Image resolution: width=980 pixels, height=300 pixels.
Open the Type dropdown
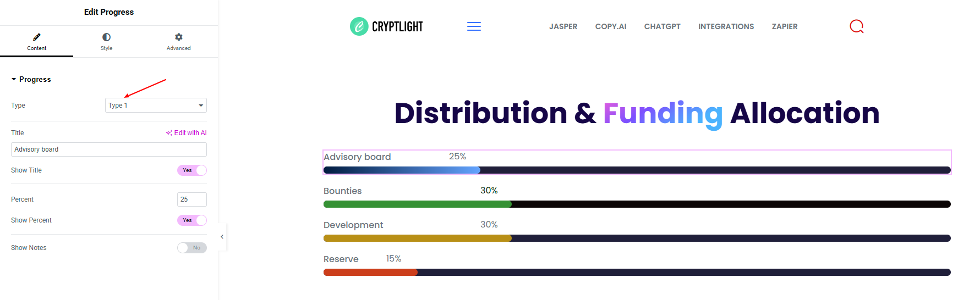coord(156,105)
